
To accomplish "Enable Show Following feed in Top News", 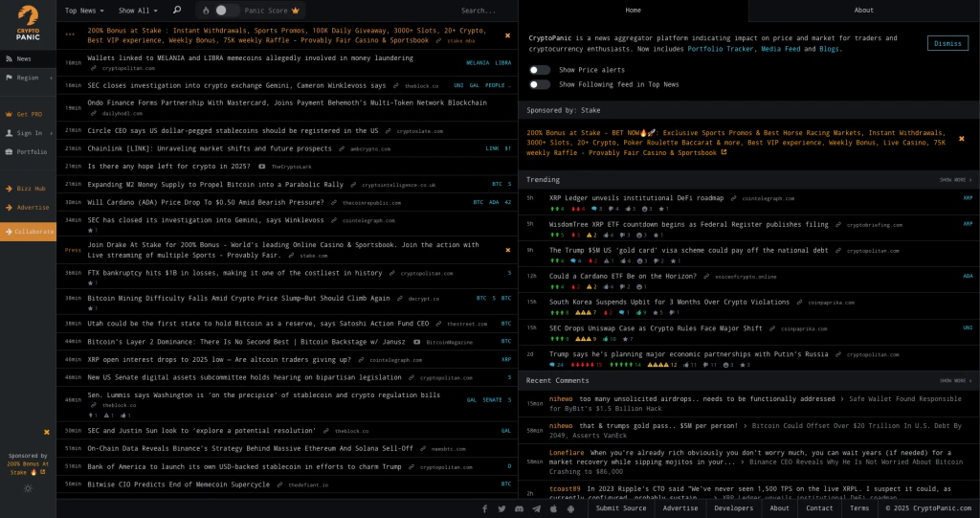I will (x=540, y=84).
